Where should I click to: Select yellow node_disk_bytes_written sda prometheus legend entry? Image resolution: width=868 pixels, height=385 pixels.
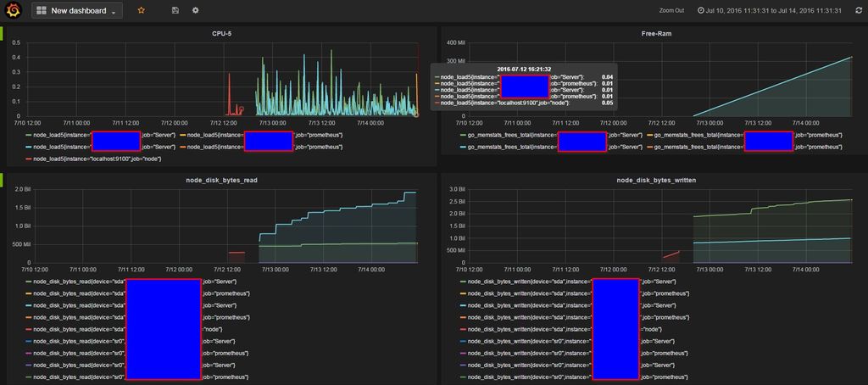coord(575,293)
